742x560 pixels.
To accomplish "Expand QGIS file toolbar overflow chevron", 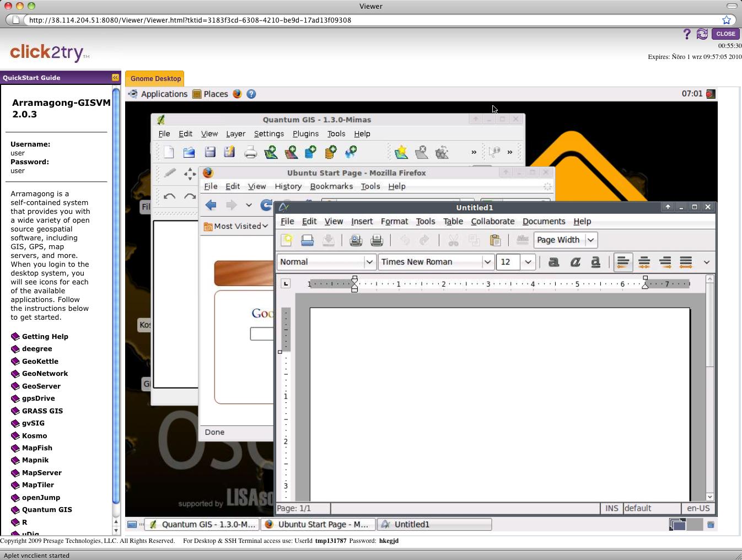I will click(474, 152).
